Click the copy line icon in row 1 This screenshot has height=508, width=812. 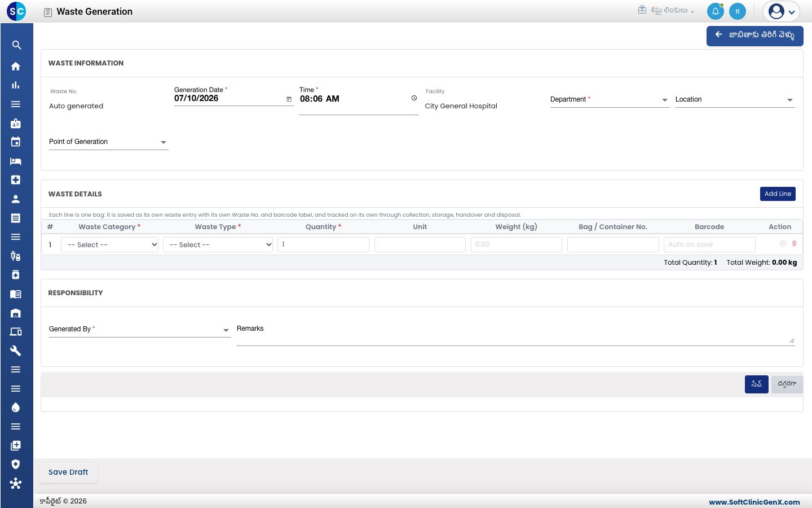click(783, 243)
